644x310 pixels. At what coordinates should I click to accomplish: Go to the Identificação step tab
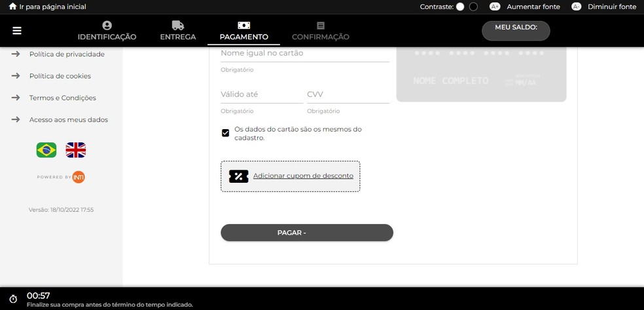(x=107, y=31)
